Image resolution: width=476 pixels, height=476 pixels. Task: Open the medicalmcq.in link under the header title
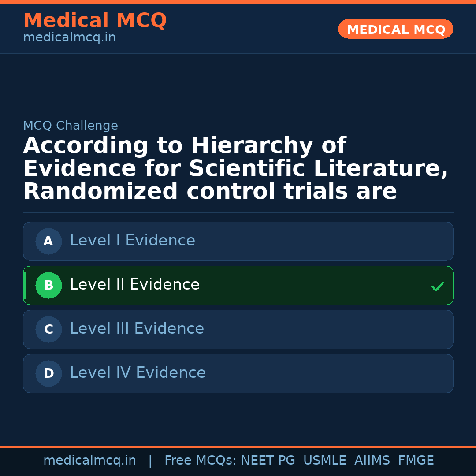click(69, 37)
